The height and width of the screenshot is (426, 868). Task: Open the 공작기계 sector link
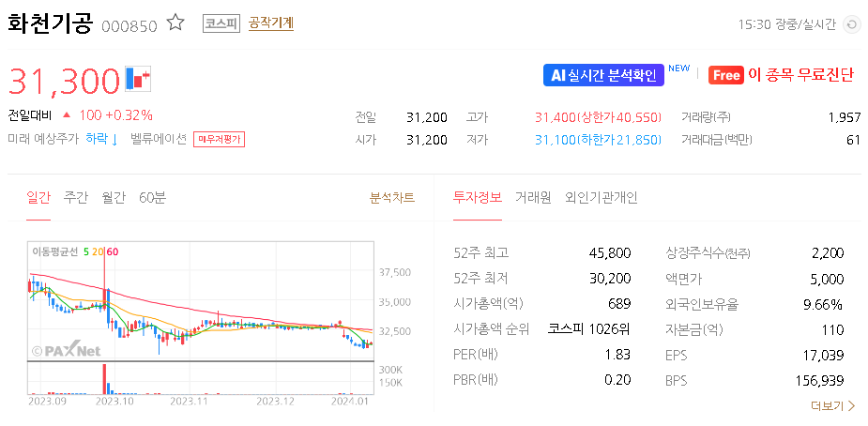pyautogui.click(x=270, y=23)
